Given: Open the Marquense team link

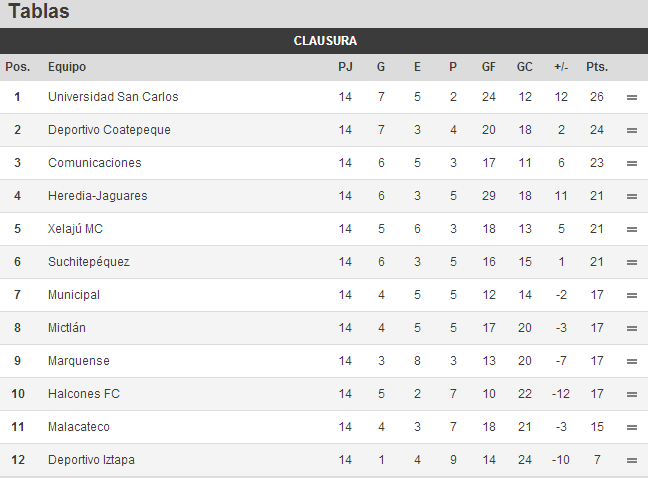Looking at the screenshot, I should (x=79, y=361).
